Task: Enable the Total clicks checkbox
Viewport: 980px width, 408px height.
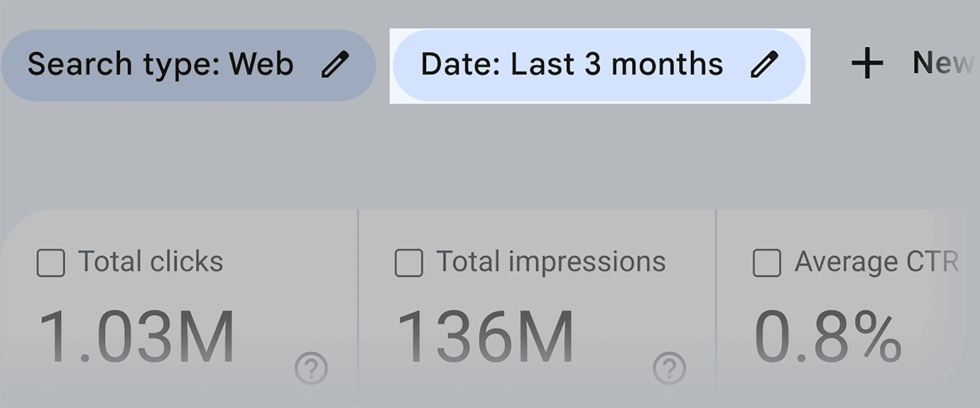Action: click(x=51, y=263)
